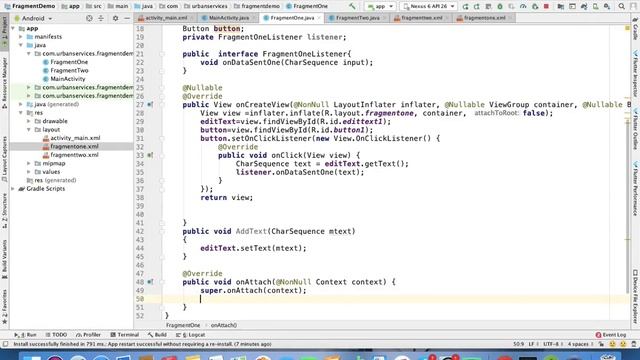Open the Logcat tool window
Image resolution: width=640 pixels, height=360 pixels.
pyautogui.click(x=191, y=335)
